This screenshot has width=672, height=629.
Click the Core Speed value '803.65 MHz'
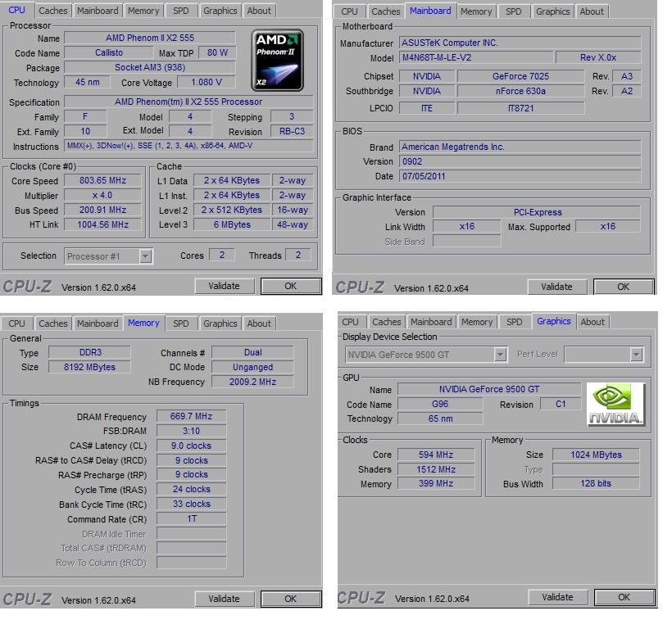102,181
